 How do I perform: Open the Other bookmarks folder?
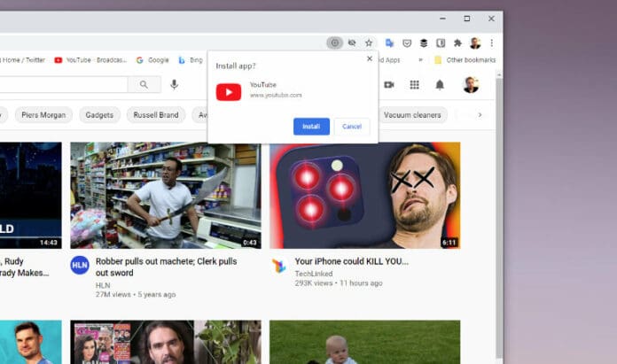(465, 60)
